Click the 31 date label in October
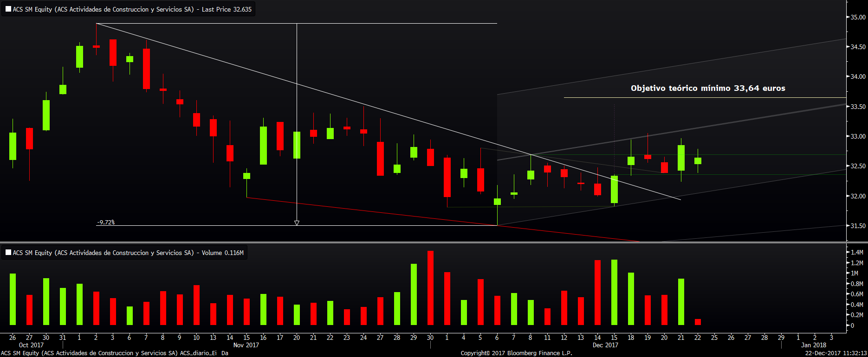 (x=63, y=338)
